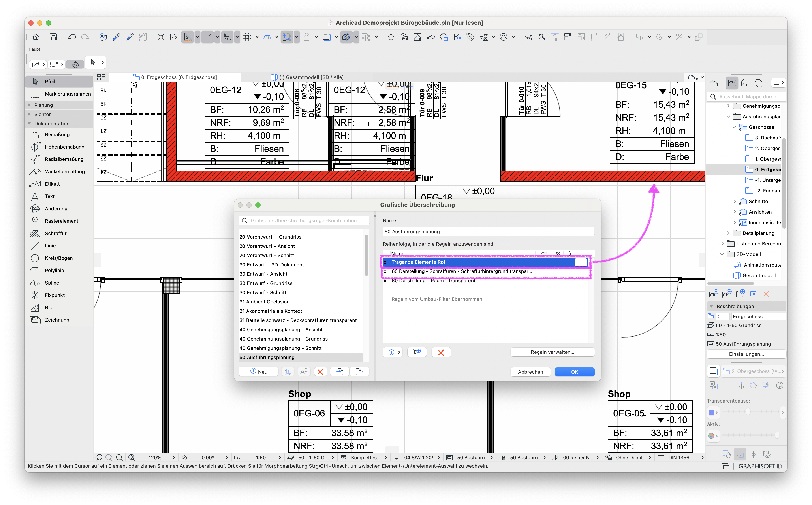
Task: Click the delete rule red X in dialog
Action: pos(441,352)
